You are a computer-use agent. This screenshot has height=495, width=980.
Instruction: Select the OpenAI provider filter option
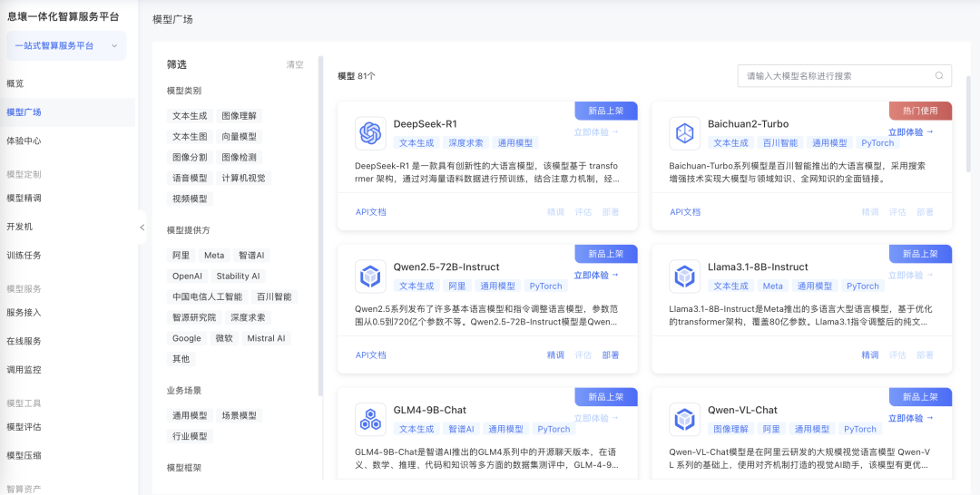187,277
